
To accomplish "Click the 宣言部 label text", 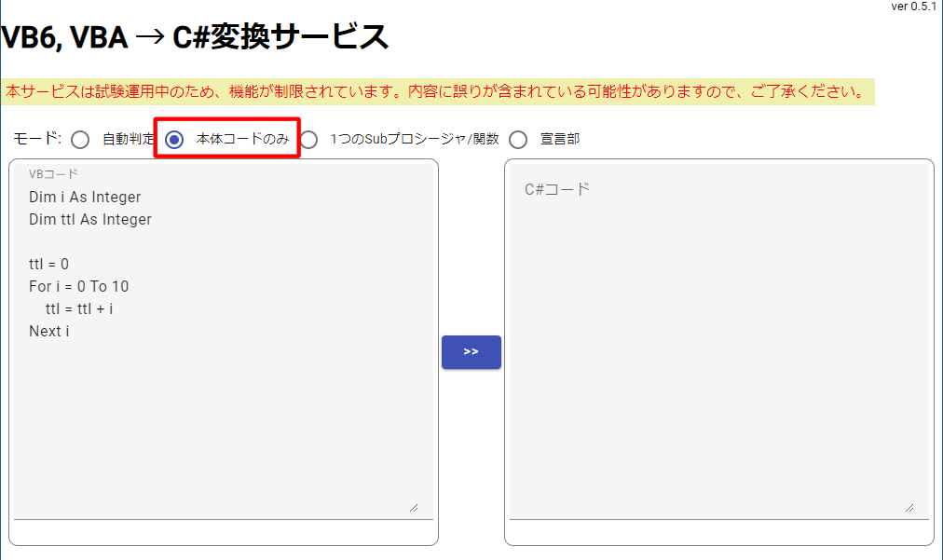I will (x=560, y=139).
